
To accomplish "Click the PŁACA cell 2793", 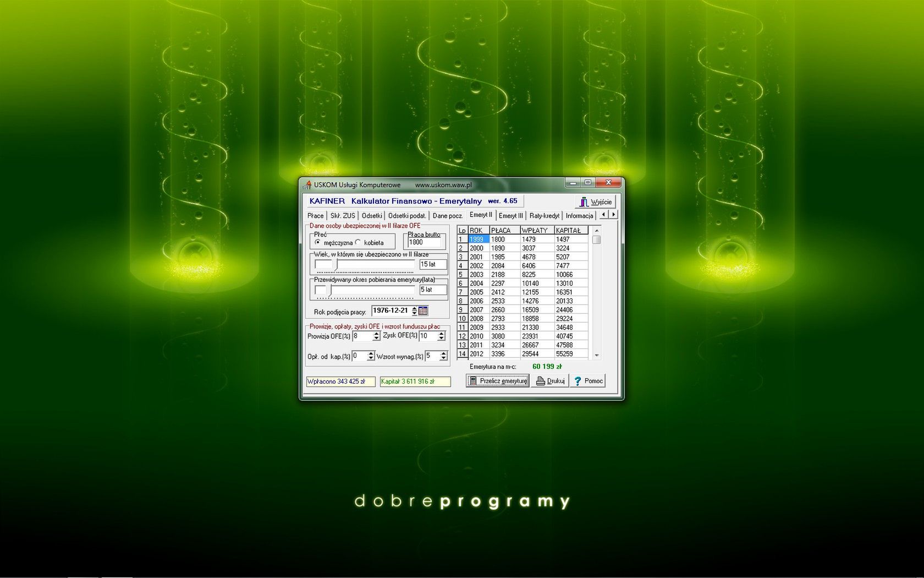I will click(x=504, y=319).
